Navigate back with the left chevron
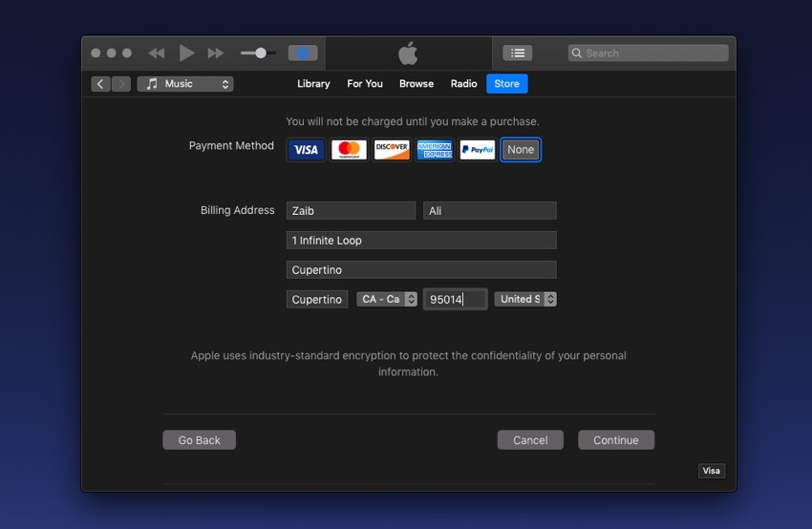This screenshot has width=812, height=529. pos(100,84)
